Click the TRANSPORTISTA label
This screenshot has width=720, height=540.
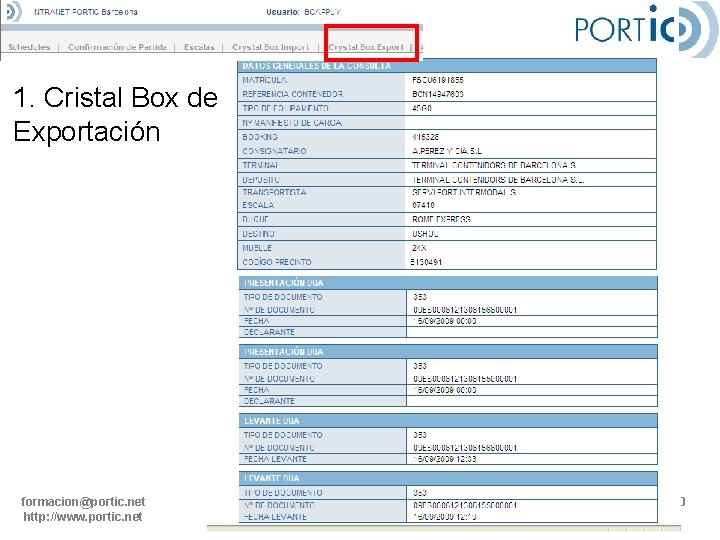point(274,192)
